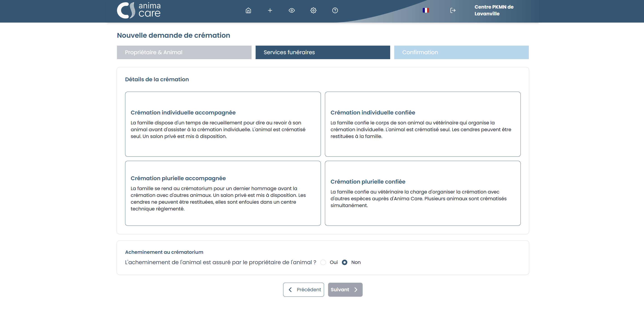This screenshot has width=644, height=324.
Task: Click Centre PKMN de Lavanville account name
Action: coord(494,10)
